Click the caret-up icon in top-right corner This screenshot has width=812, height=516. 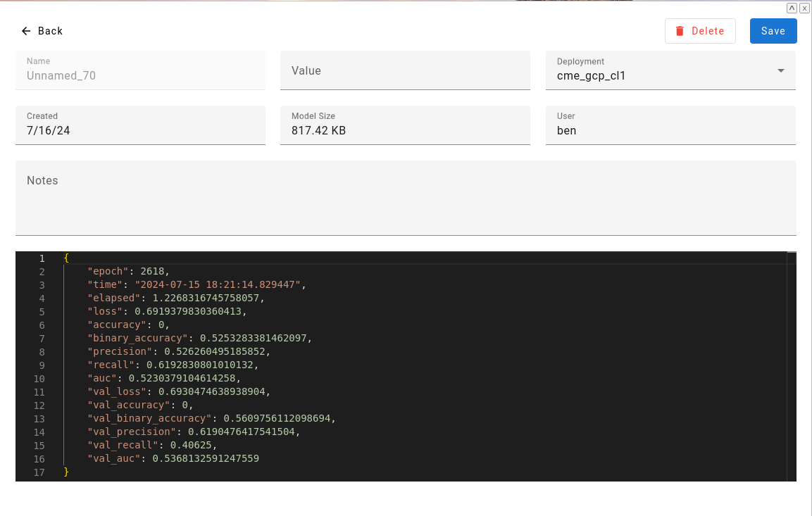pos(792,8)
